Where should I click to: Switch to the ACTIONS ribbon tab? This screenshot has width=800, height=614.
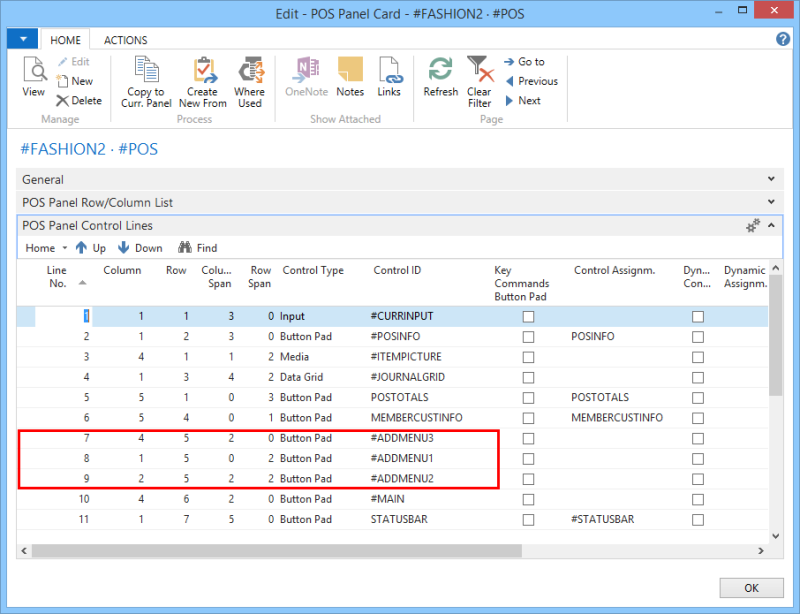click(x=125, y=40)
